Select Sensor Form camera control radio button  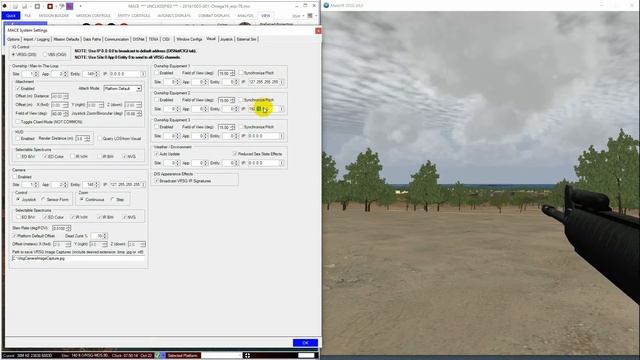click(43, 199)
